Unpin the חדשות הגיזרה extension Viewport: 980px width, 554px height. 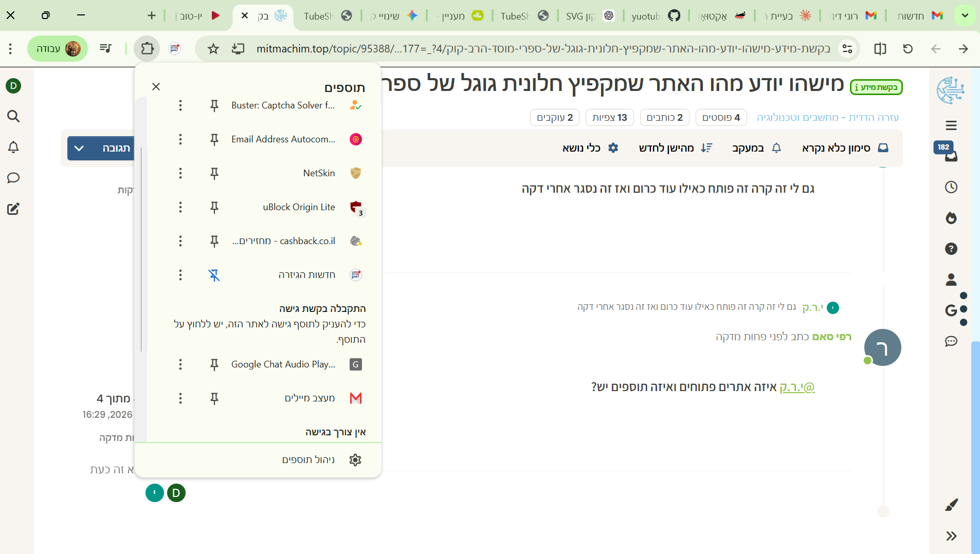[214, 275]
